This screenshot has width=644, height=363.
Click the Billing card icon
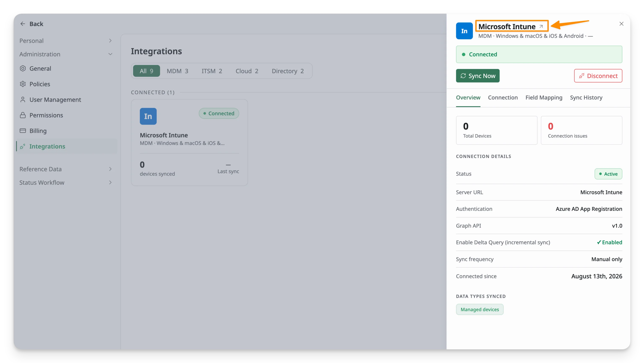point(23,131)
